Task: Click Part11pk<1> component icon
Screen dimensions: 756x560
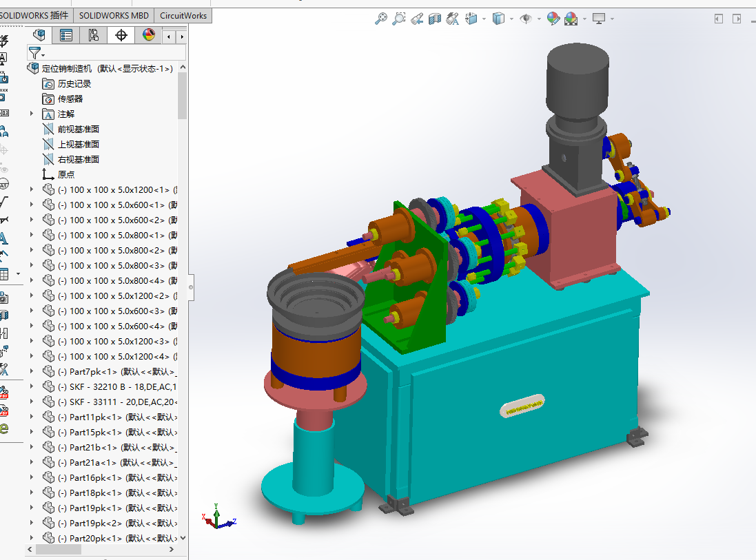Action: (48, 417)
